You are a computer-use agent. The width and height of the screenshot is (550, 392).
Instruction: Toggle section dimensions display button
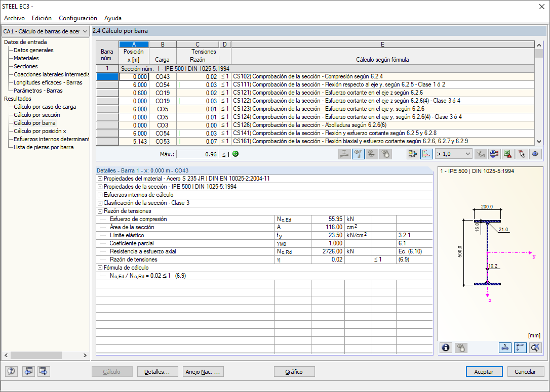[506, 347]
